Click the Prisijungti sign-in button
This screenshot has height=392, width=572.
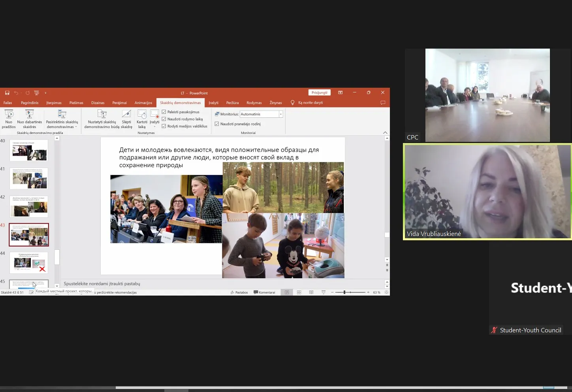pos(319,92)
